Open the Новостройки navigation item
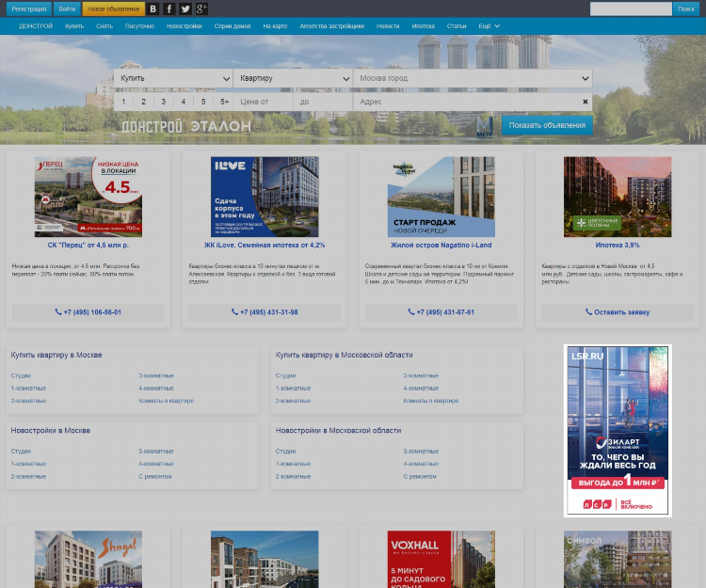Image resolution: width=706 pixels, height=588 pixels. pyautogui.click(x=185, y=26)
